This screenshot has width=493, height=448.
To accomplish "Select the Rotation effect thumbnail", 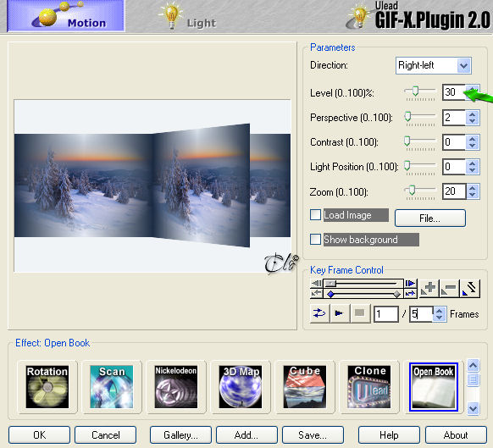I will tap(47, 387).
